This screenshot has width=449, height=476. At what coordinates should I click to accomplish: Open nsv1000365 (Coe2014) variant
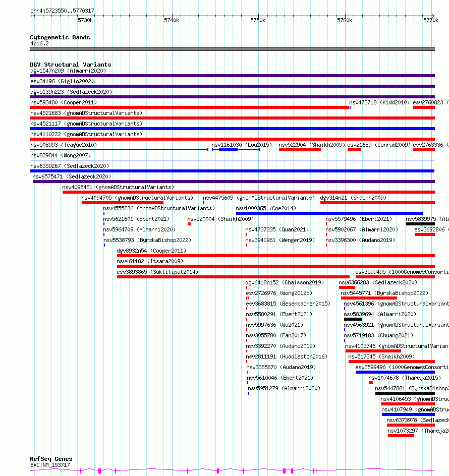266,209
